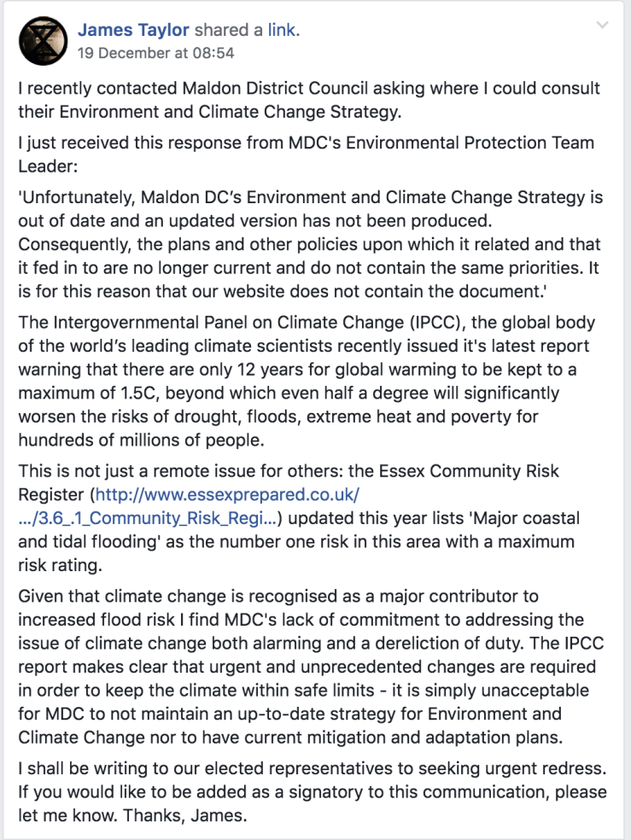Open the 19 December at 08:54 timestamp
This screenshot has height=840, width=631.
(155, 53)
